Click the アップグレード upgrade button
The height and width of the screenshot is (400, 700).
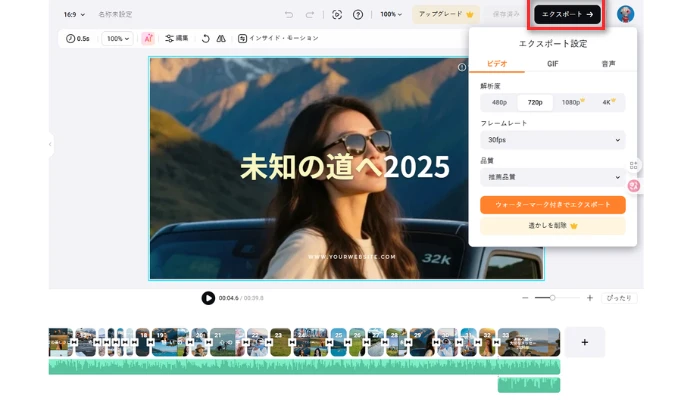click(446, 15)
